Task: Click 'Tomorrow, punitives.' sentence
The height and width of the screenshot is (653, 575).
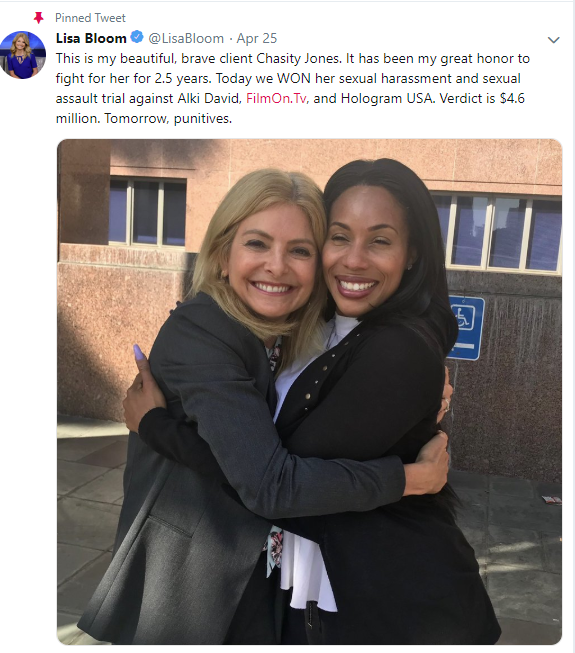Action: pyautogui.click(x=168, y=118)
